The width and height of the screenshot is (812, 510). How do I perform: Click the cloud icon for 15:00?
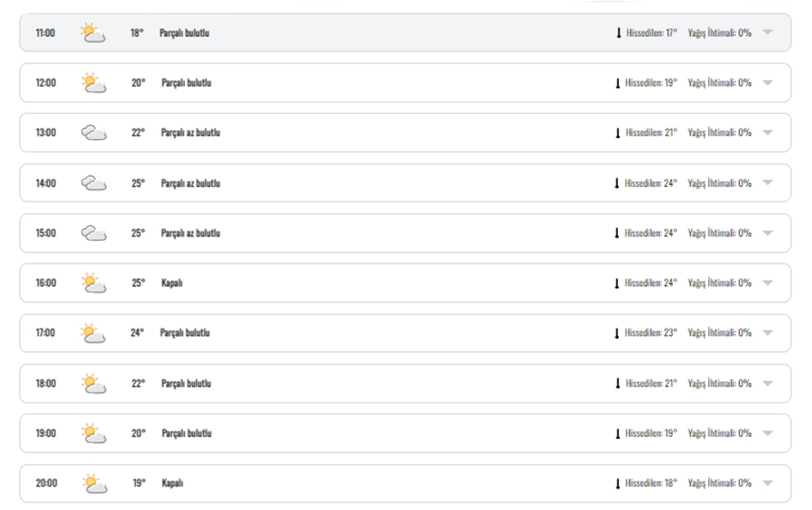point(94,233)
